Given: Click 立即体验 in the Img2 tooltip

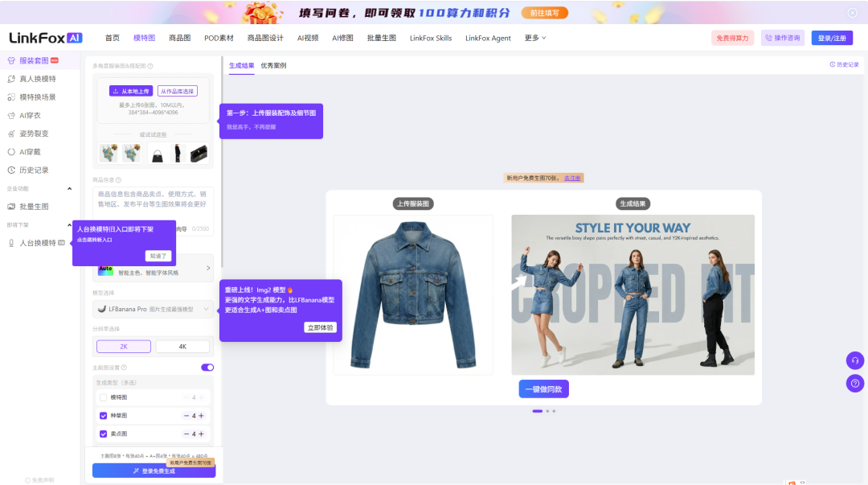Looking at the screenshot, I should pyautogui.click(x=321, y=327).
